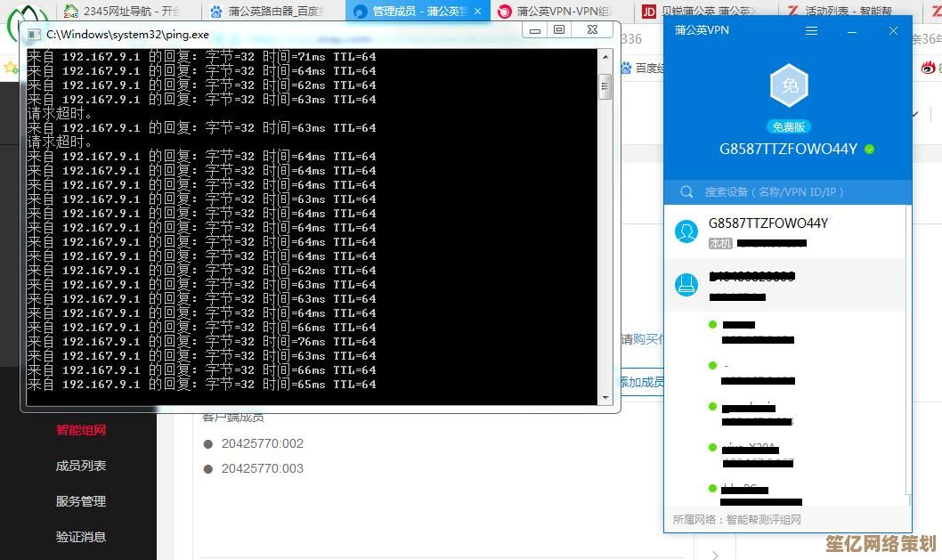Open 验证消息 in the left sidebar
The image size is (942, 560).
click(x=81, y=537)
